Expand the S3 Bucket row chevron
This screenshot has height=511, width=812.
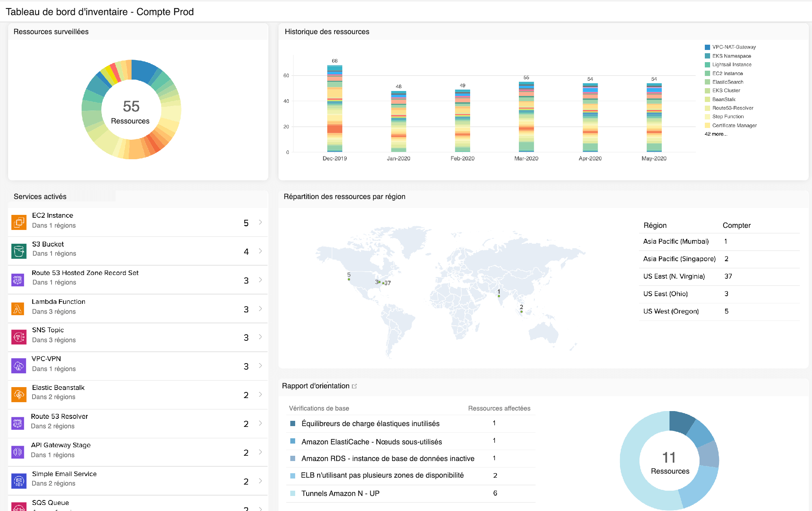coord(260,251)
